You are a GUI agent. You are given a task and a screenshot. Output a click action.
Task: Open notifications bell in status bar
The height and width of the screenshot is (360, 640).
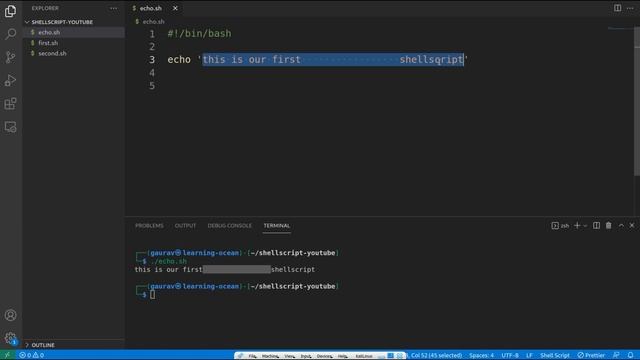(631, 355)
